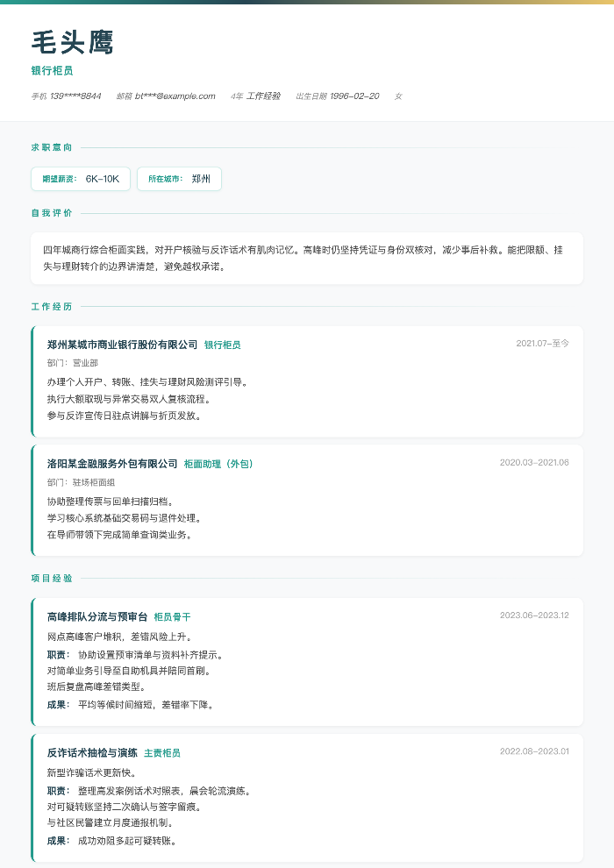614x868 pixels.
Task: Click company name 洛阳某金融服务外包有限公司
Action: click(x=112, y=463)
